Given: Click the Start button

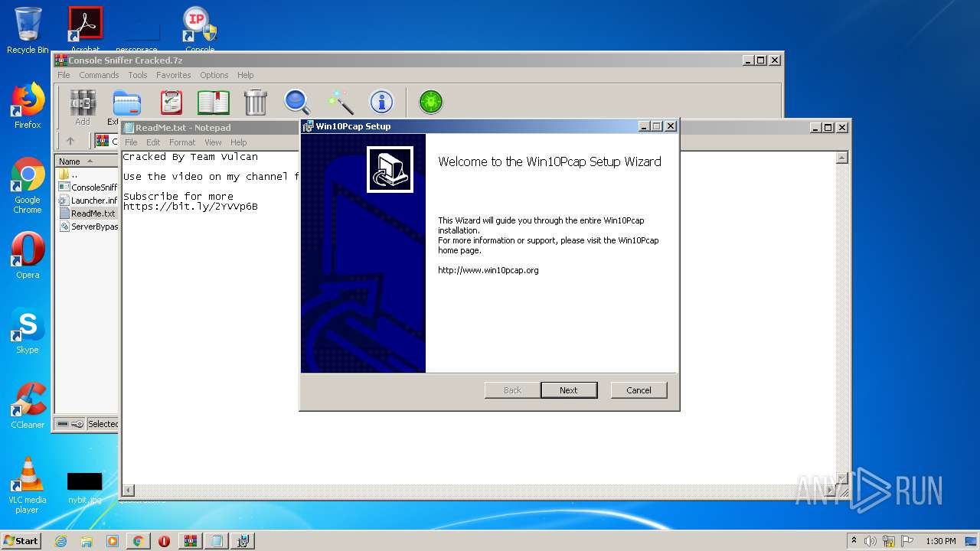Looking at the screenshot, I should point(21,541).
